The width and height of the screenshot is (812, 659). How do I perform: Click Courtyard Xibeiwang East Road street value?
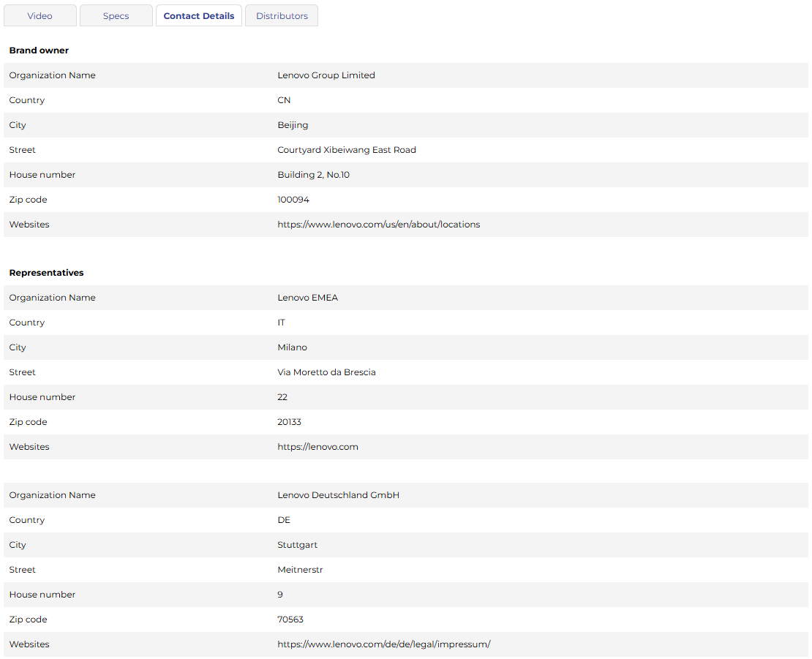coord(347,150)
